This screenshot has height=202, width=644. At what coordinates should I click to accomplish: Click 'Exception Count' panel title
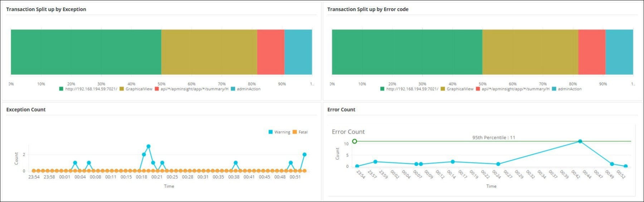click(26, 110)
